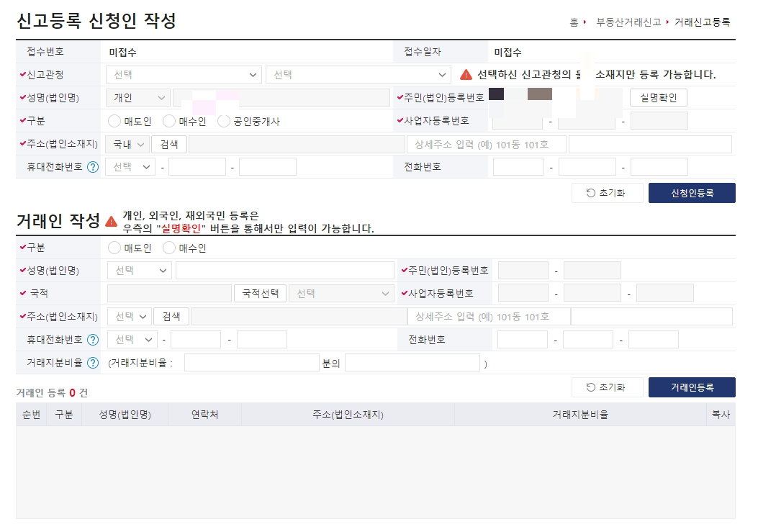Open trader address type 선택 dropdown

(129, 316)
